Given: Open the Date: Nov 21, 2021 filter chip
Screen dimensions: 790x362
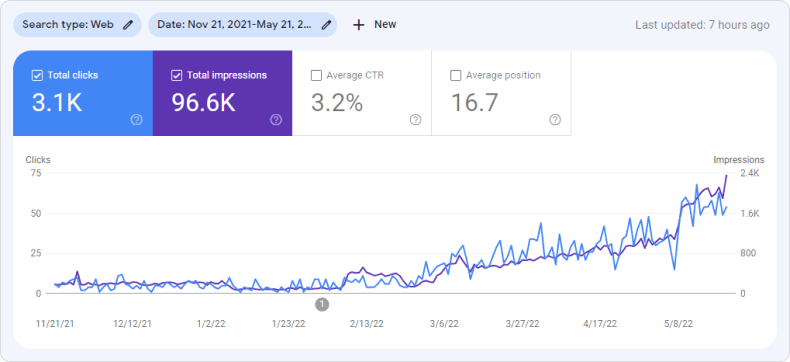Looking at the screenshot, I should 242,25.
